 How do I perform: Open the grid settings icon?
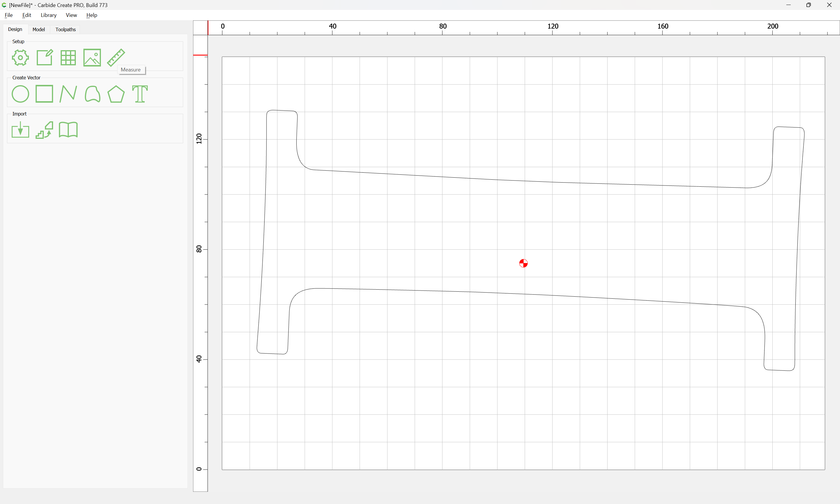click(x=68, y=58)
